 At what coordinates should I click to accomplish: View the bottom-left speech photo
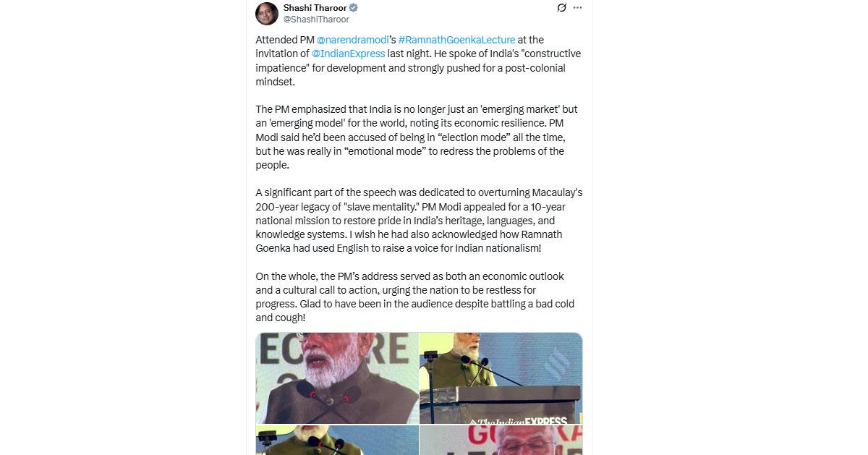pos(336,440)
